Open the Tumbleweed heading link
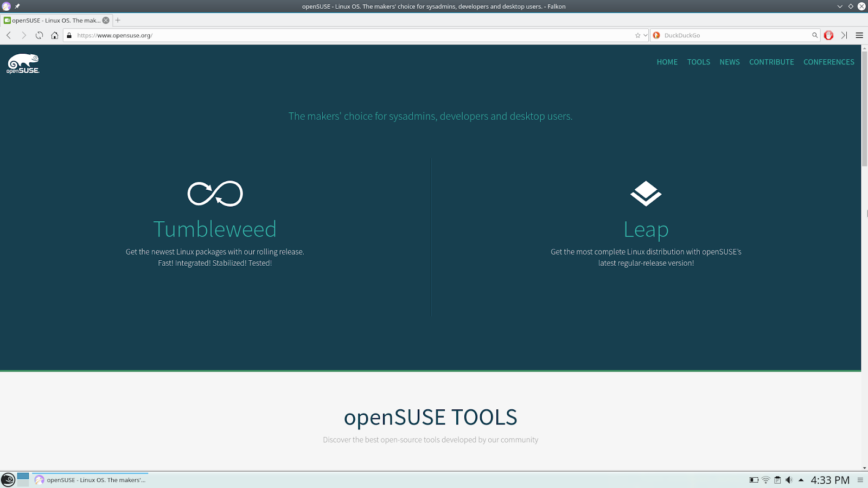The width and height of the screenshot is (868, 488). point(215,229)
